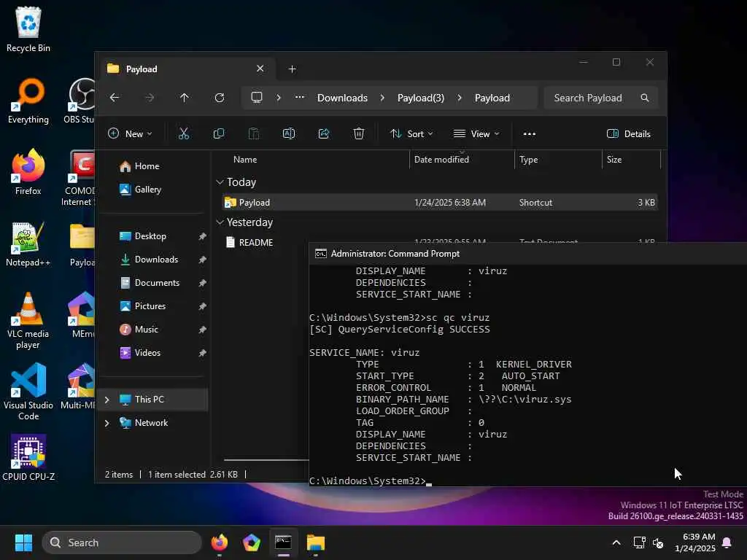The height and width of the screenshot is (560, 747).
Task: Select Home in navigation pane
Action: (x=153, y=166)
